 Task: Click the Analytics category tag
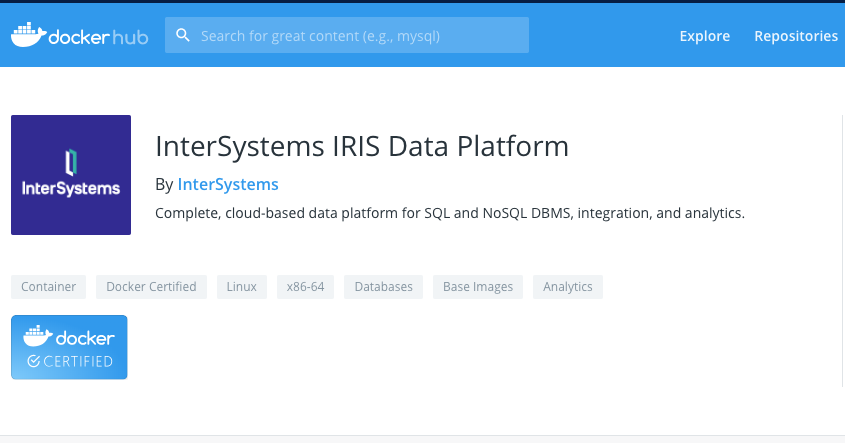coord(567,287)
